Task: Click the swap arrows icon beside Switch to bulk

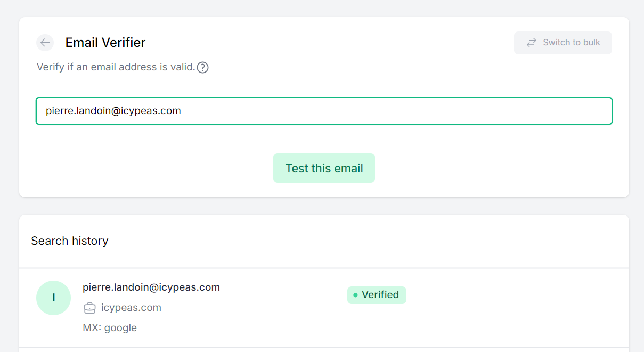Action: pos(531,43)
